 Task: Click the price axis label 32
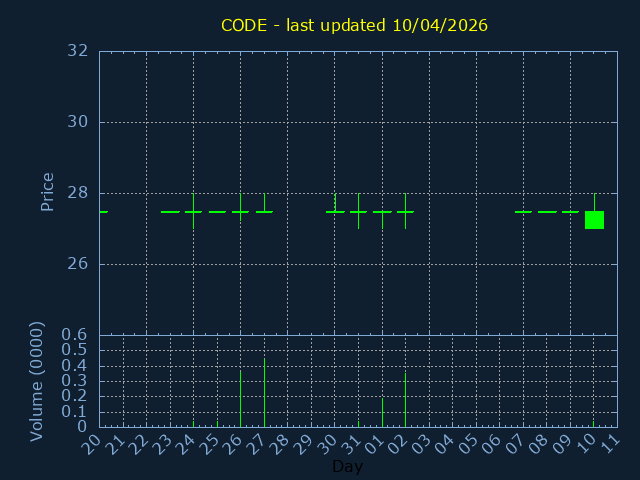[x=78, y=51]
